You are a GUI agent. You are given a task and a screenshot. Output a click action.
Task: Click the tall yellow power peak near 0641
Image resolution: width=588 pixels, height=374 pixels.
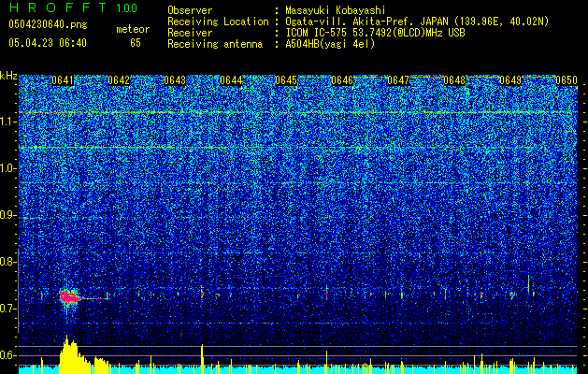click(x=69, y=354)
